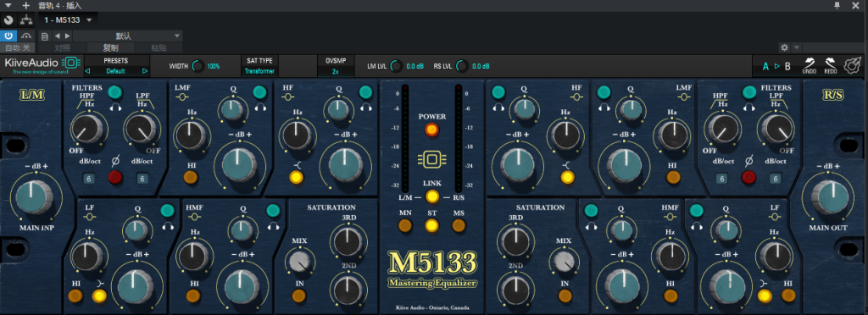Toggle L/M FILTERS teal enable button

[x=115, y=91]
